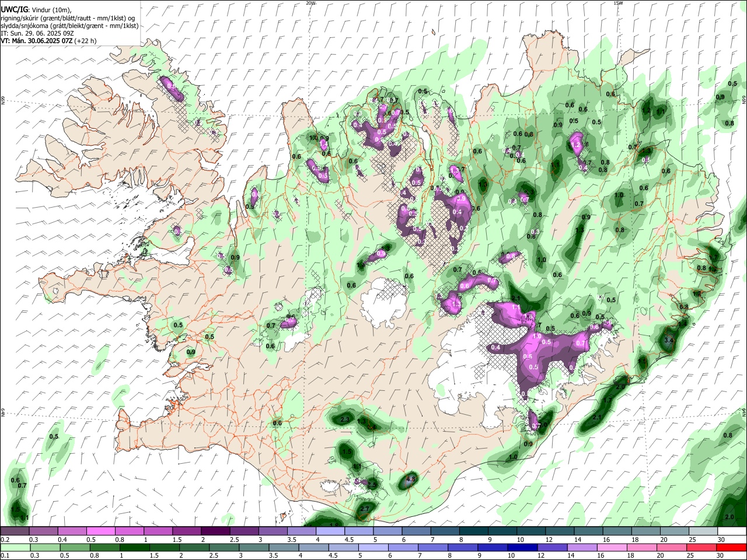Pick the dark teal snow swatch between 8 and 9
Screen dimensions: 747x560
pos(474,531)
